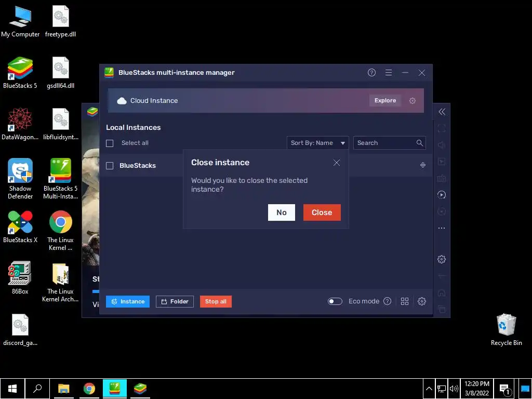Click the red Stop all button

point(216,302)
